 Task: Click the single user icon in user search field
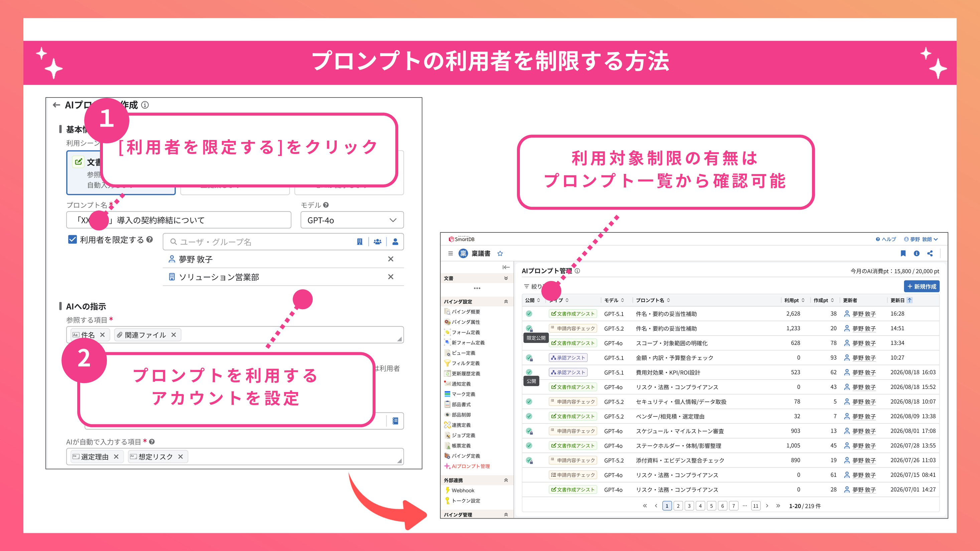point(395,242)
